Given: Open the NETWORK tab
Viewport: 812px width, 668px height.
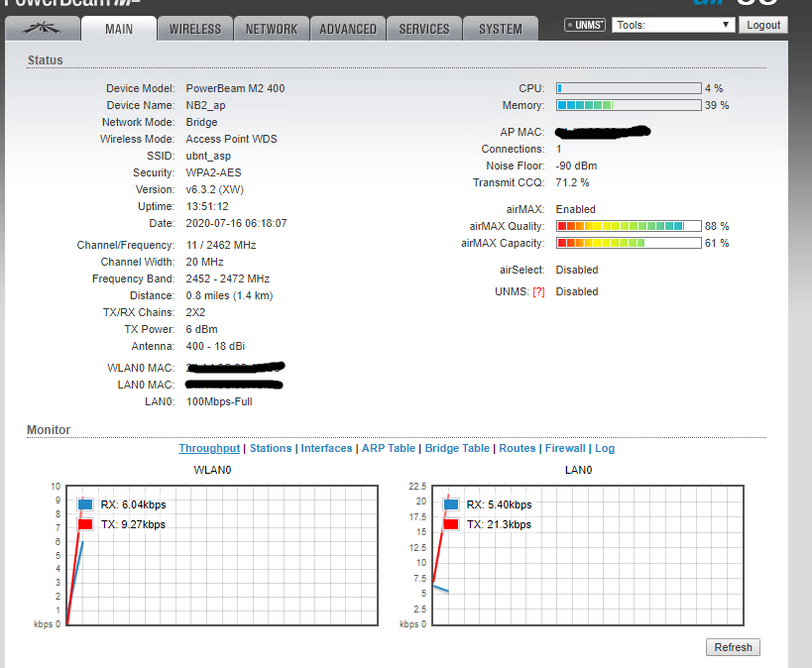Looking at the screenshot, I should pos(272,29).
